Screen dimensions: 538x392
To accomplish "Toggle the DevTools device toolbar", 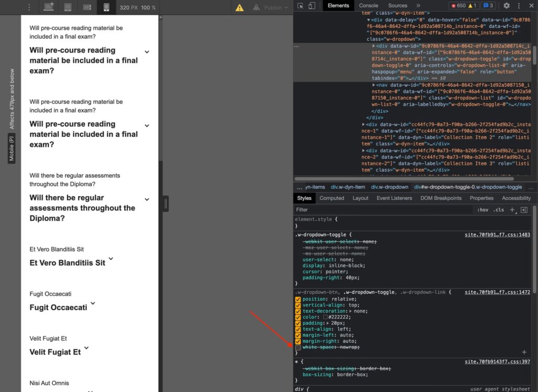I will (x=312, y=6).
